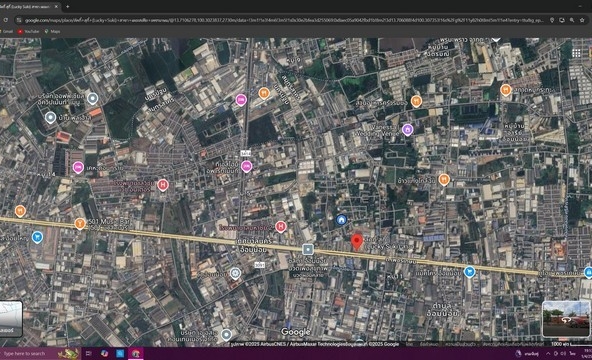Switch map layer using bottom-left thumbnail

[11, 318]
